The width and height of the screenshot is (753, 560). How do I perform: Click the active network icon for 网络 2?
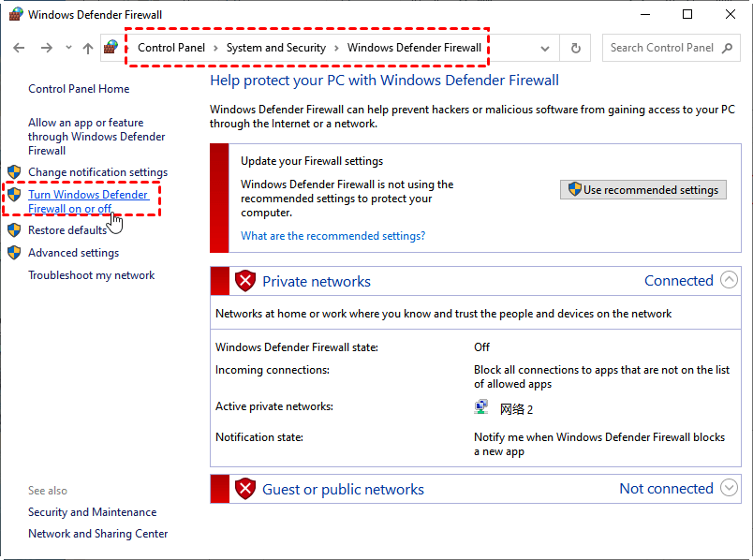(x=480, y=407)
